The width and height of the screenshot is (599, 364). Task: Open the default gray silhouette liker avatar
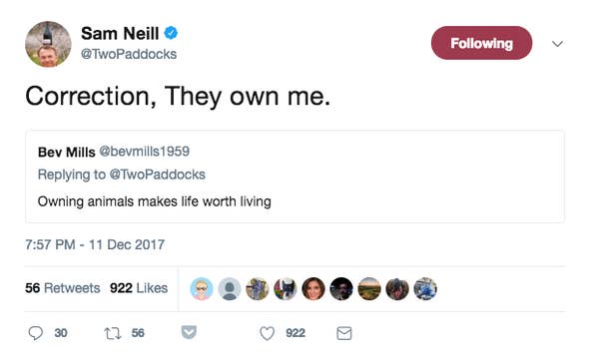230,289
